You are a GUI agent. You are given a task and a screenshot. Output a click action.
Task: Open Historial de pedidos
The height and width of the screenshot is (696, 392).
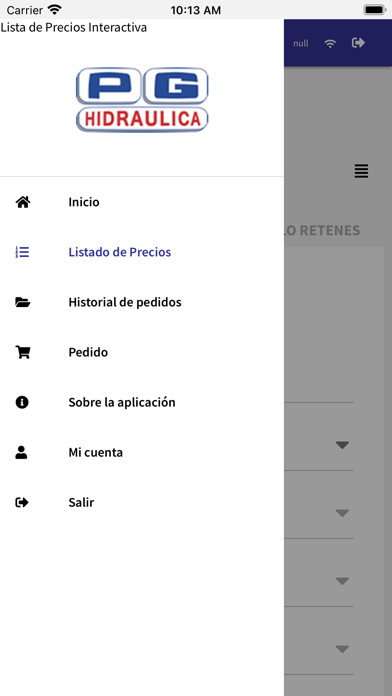point(142,302)
